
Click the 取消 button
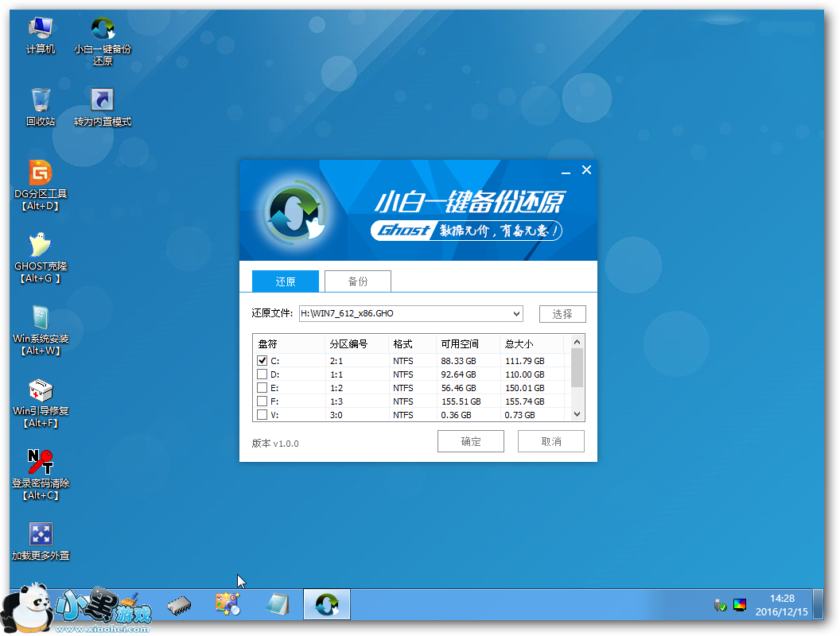pyautogui.click(x=550, y=441)
